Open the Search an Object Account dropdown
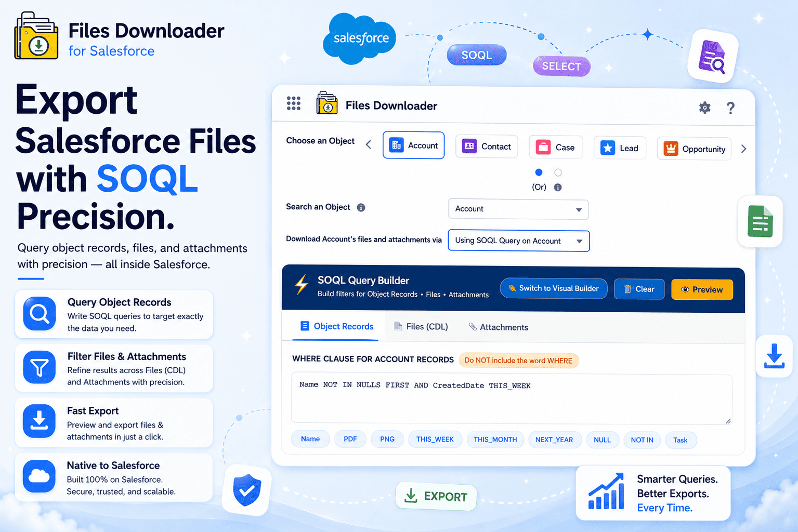The width and height of the screenshot is (798, 532). [518, 209]
